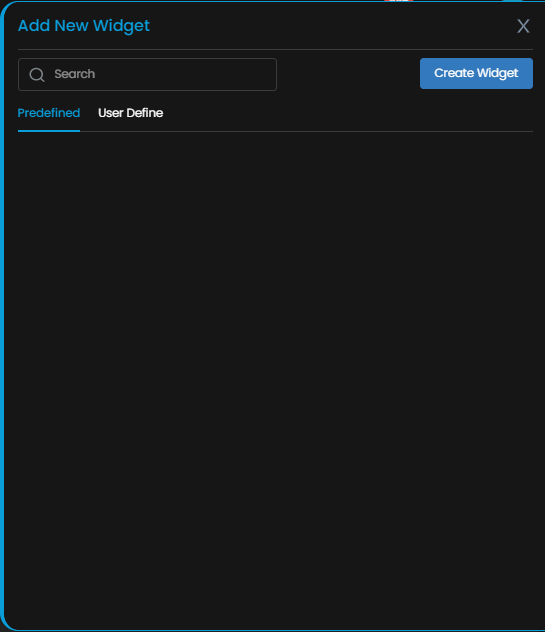Show the predefined widgets list

coord(49,113)
